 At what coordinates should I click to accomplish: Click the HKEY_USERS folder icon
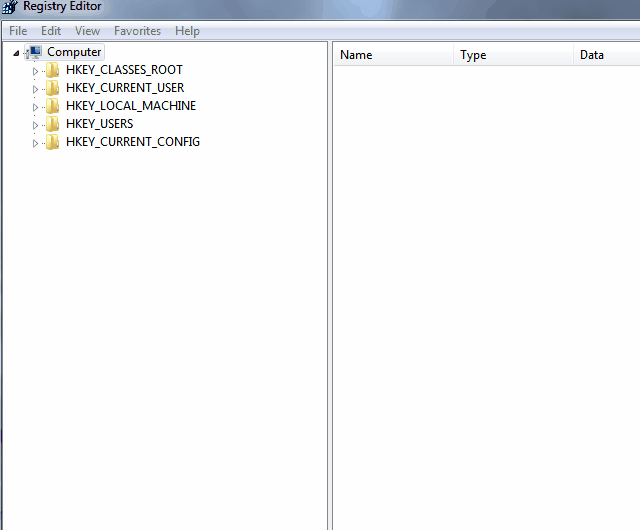52,124
